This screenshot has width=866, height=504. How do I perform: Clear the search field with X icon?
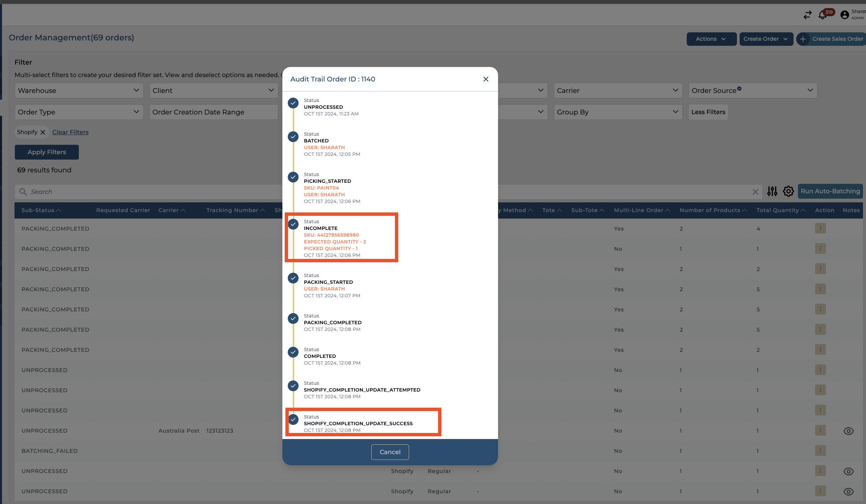click(755, 192)
